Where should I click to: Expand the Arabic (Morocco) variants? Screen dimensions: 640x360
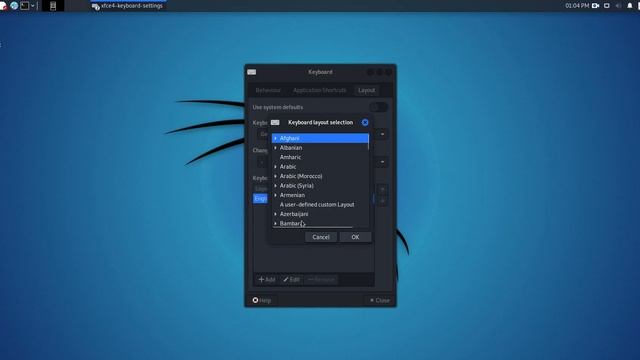[276, 176]
